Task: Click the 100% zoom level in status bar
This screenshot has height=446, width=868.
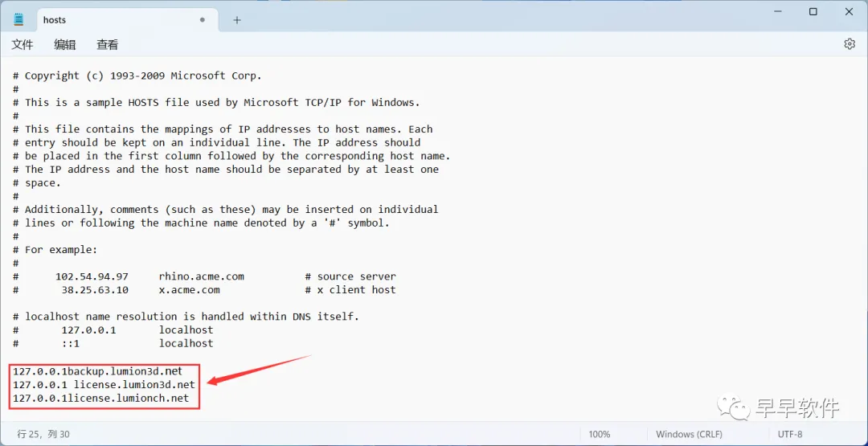Action: pyautogui.click(x=599, y=435)
